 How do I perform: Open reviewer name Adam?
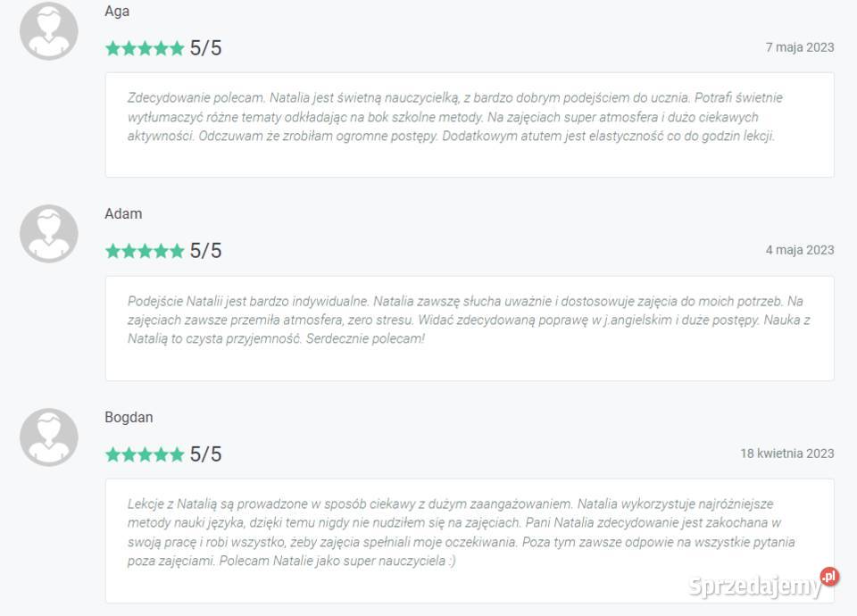coord(123,214)
